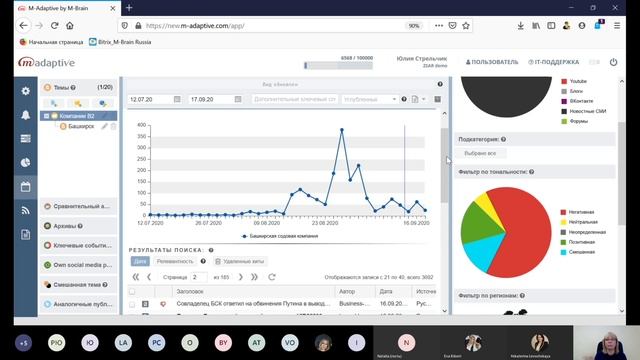640x360 pixels.
Task: Click the additional keywords input field
Action: pos(294,99)
